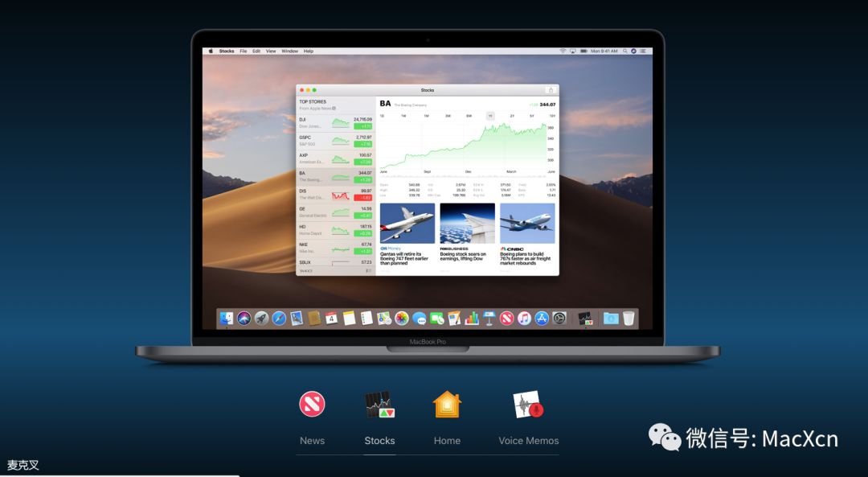
Task: Switch to News tab below the MacBook
Action: pyautogui.click(x=312, y=418)
